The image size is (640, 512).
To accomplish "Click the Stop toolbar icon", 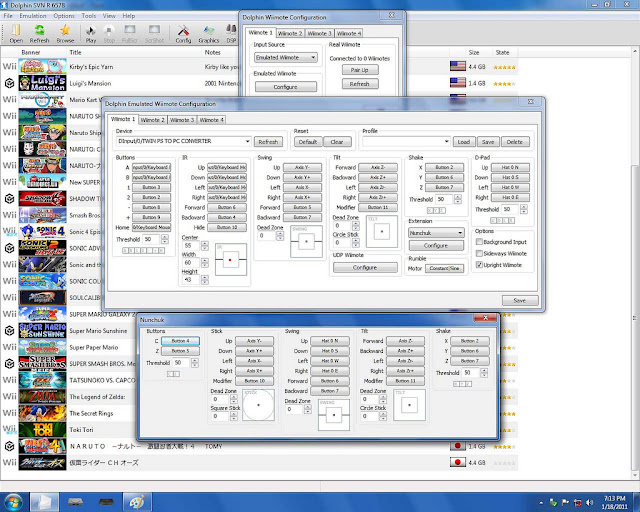I will (109, 33).
